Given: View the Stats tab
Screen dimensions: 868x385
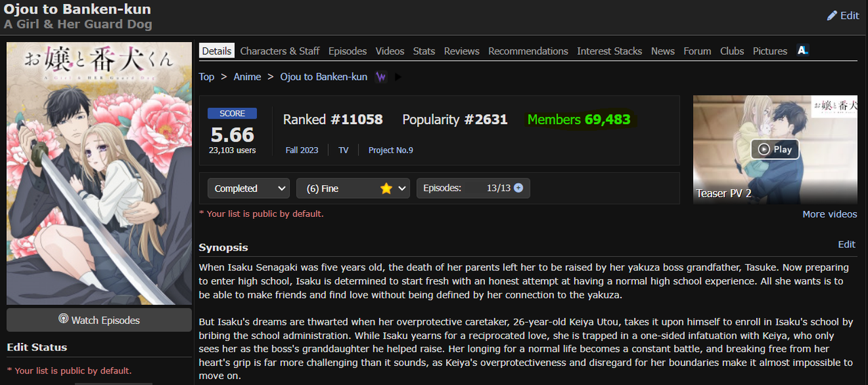Looking at the screenshot, I should (x=424, y=51).
